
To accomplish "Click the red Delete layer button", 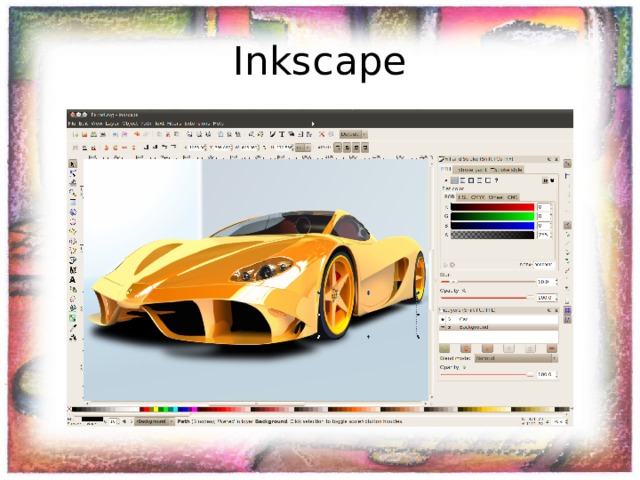I will coord(551,349).
